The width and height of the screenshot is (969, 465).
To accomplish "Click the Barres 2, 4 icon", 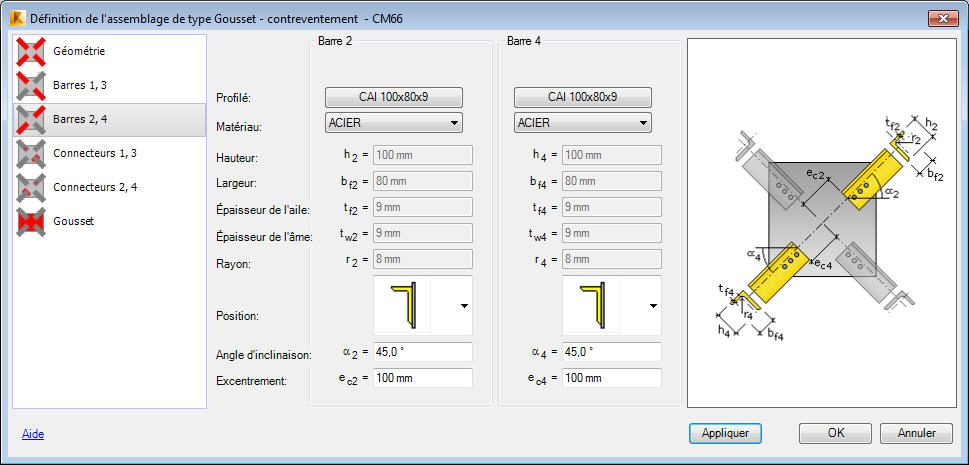I will (31, 119).
